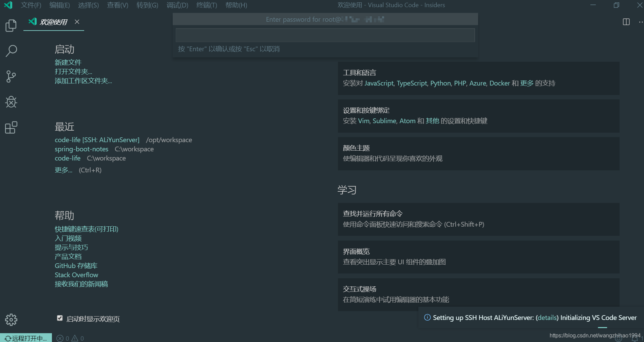Open the Debug view bug icon
The image size is (644, 342).
[11, 102]
